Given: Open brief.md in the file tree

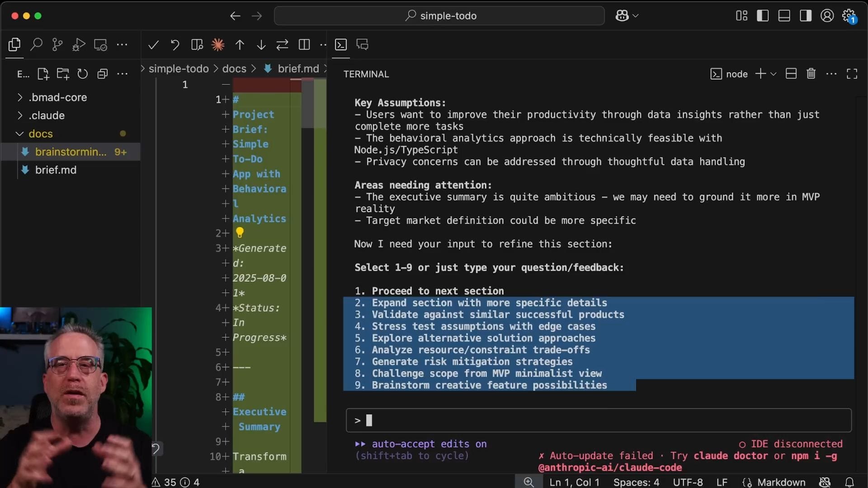Looking at the screenshot, I should pos(56,170).
